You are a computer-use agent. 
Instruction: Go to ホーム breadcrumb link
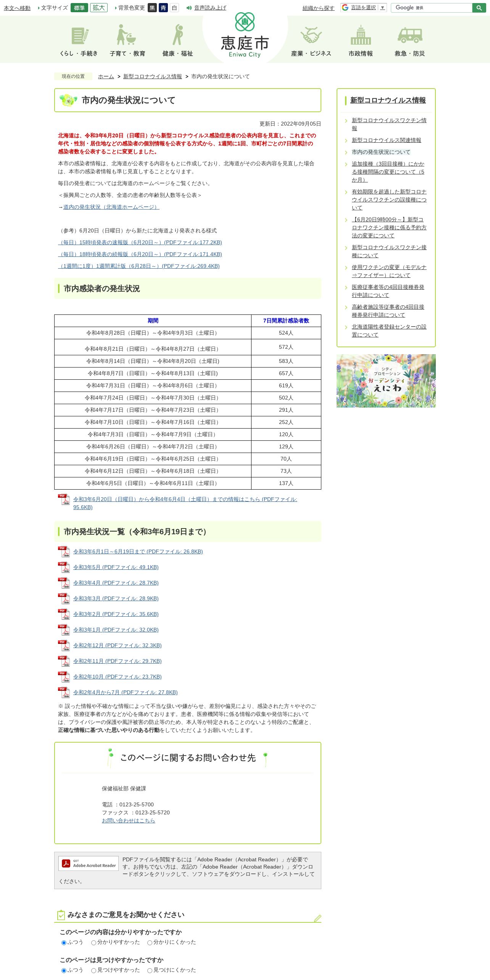tap(106, 77)
